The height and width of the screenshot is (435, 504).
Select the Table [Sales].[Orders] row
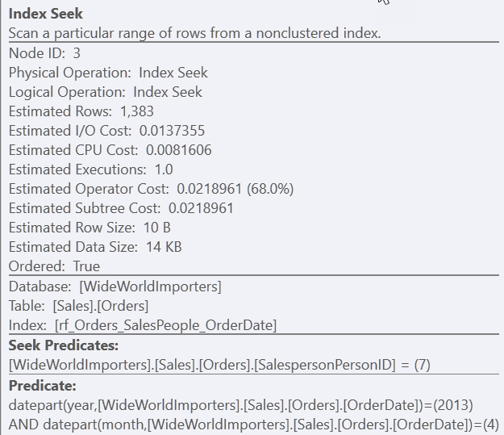[78, 306]
